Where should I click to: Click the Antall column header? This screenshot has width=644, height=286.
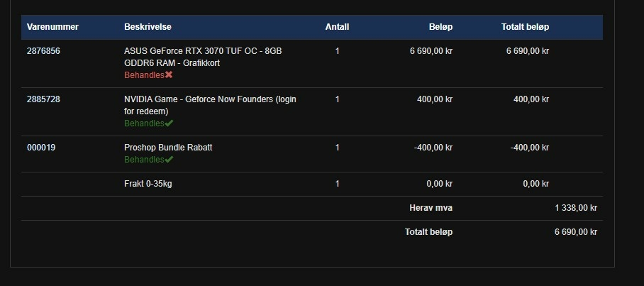click(337, 27)
